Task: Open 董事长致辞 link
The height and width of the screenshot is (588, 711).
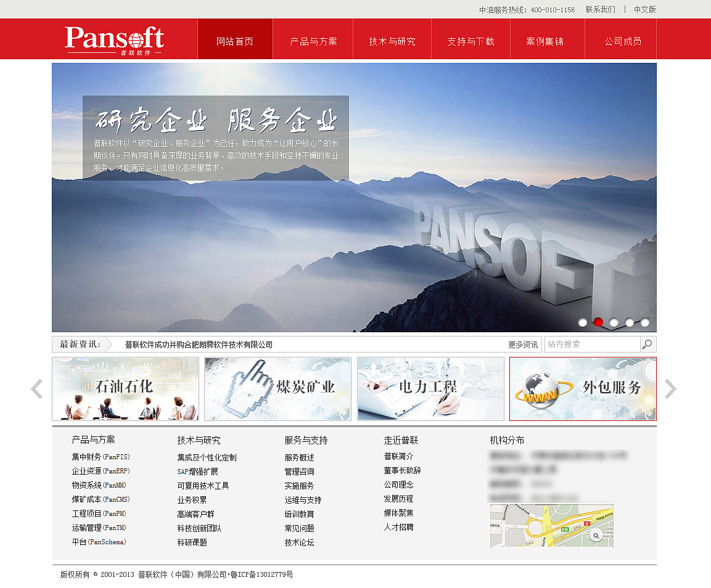Action: [x=402, y=470]
